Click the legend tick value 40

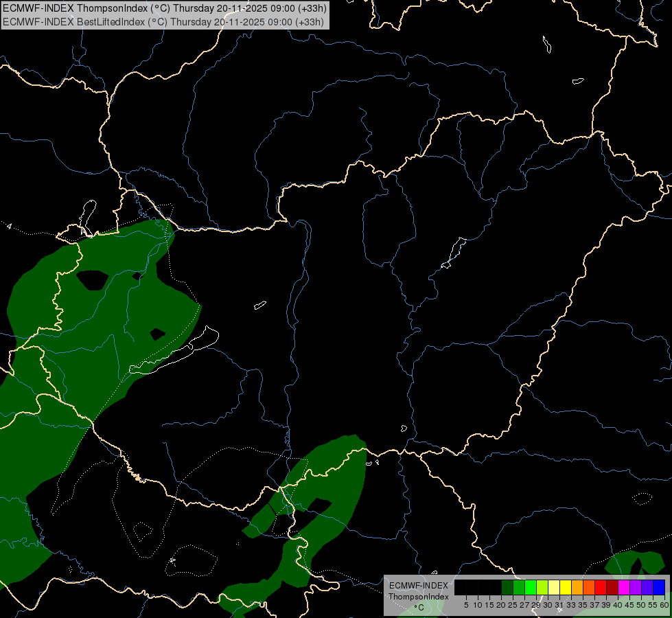point(618,605)
